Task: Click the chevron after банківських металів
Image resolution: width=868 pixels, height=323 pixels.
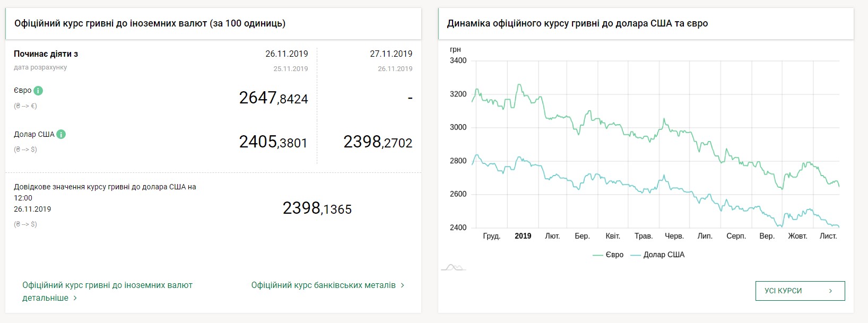Action: pyautogui.click(x=403, y=285)
